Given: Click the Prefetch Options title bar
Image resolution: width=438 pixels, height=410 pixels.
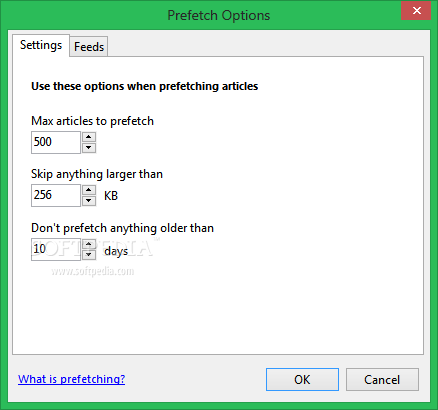Looking at the screenshot, I should coord(219,15).
